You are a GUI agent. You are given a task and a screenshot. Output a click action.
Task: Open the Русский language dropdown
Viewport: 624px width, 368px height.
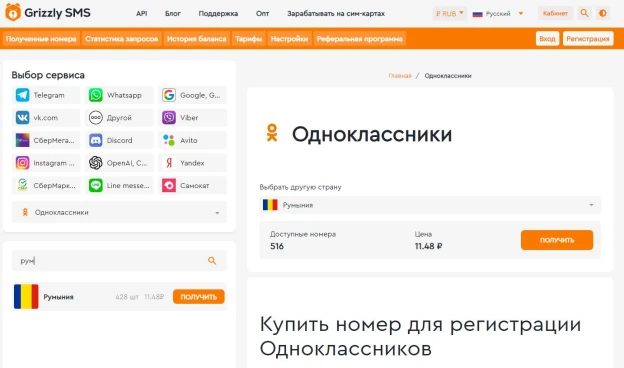pos(498,14)
